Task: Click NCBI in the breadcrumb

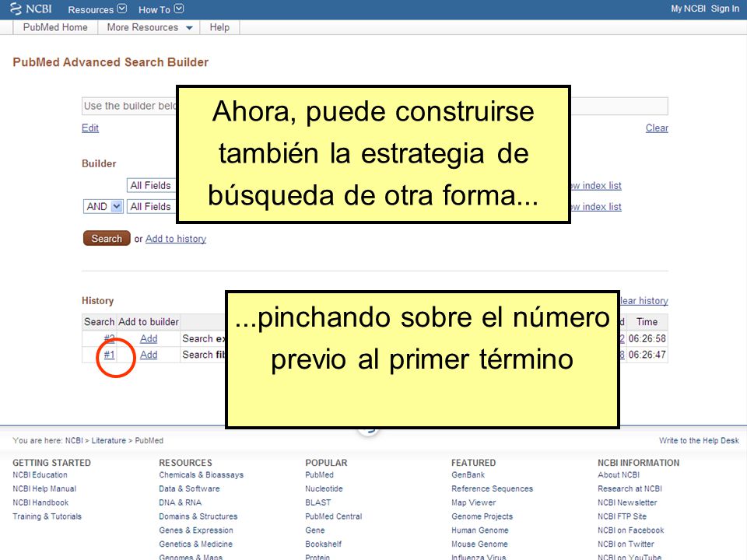Action: click(74, 440)
